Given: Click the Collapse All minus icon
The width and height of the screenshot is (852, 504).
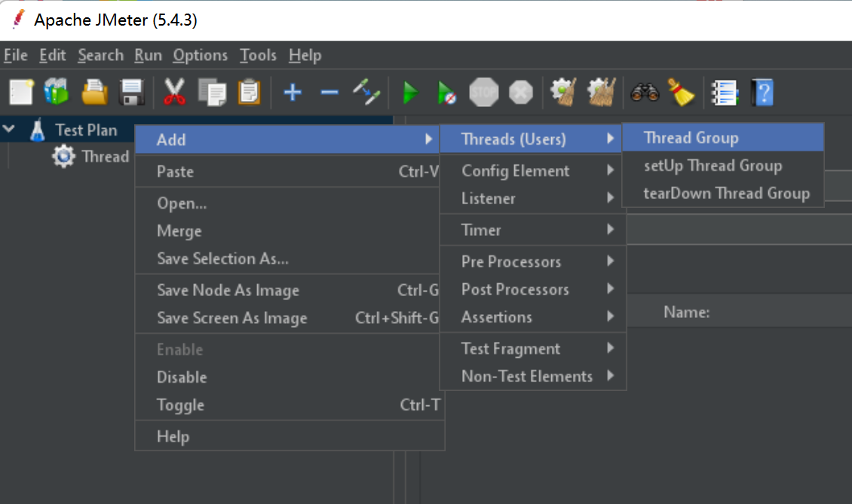Looking at the screenshot, I should coord(329,93).
